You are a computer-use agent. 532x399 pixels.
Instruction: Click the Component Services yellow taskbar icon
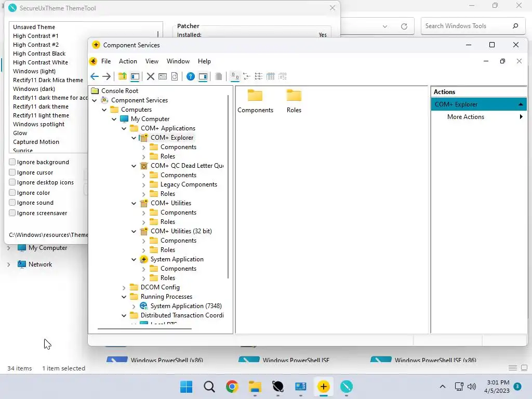[x=323, y=387]
